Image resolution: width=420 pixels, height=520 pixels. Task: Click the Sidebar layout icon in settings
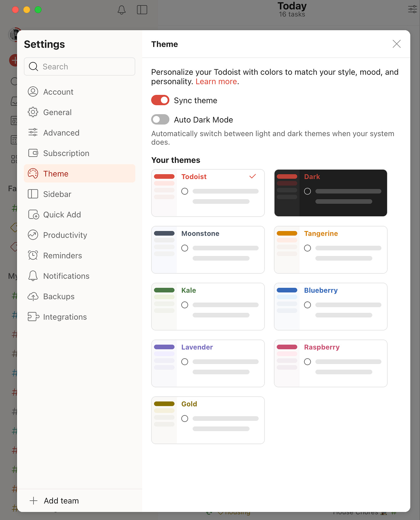click(33, 194)
